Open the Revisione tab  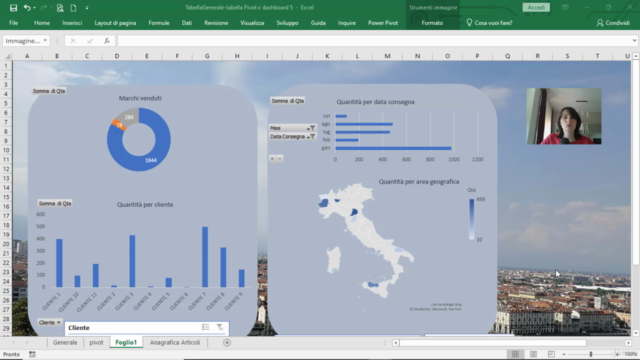coord(216,23)
